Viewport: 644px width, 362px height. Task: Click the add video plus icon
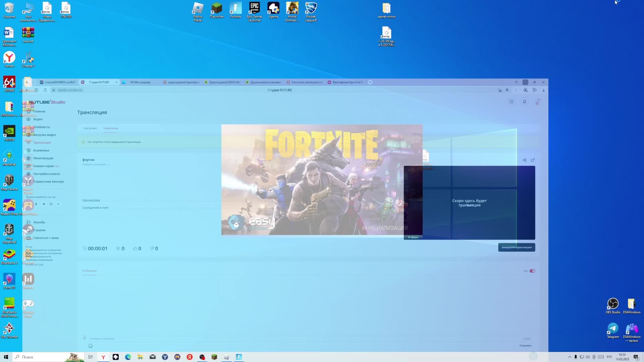click(511, 102)
